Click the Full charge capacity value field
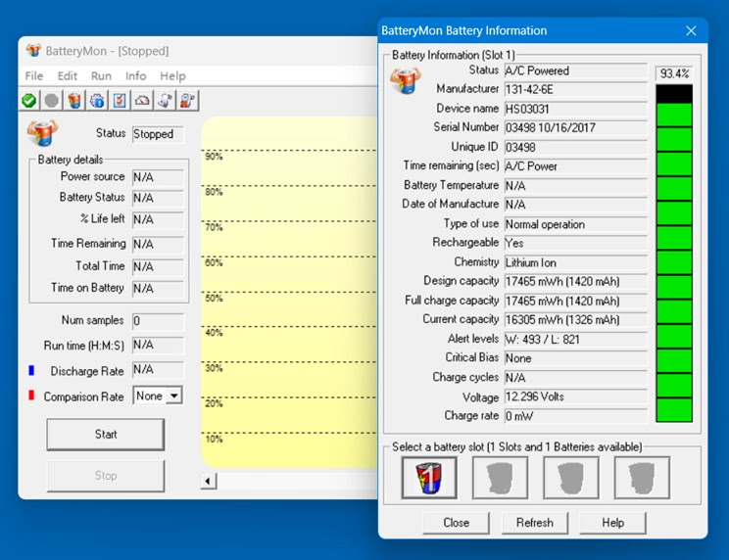The height and width of the screenshot is (560, 729). click(575, 301)
